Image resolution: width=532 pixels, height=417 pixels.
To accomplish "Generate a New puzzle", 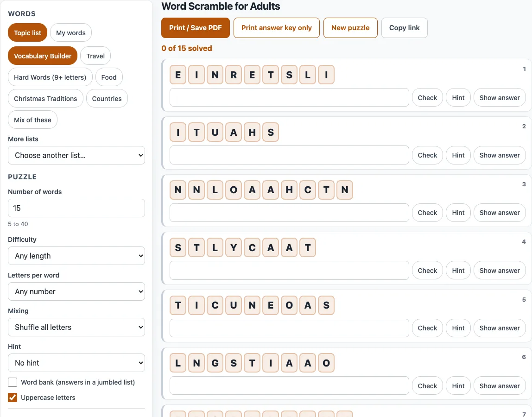I will click(x=350, y=28).
